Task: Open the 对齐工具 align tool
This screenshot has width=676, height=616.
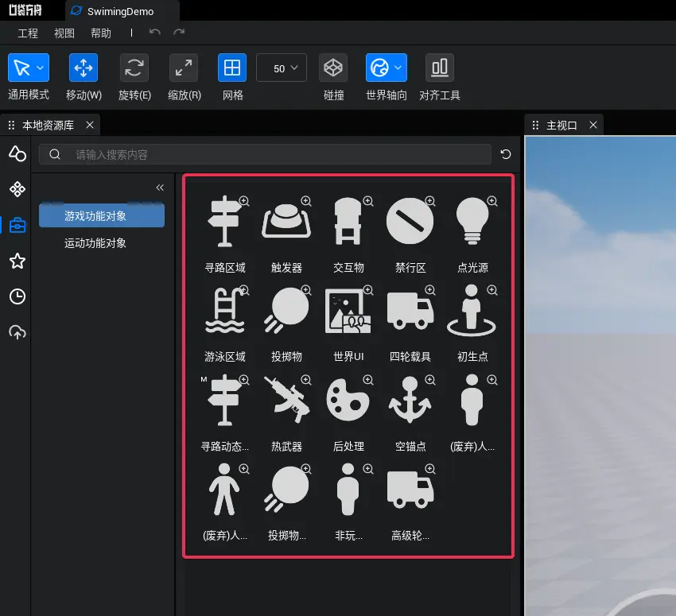Action: (440, 68)
